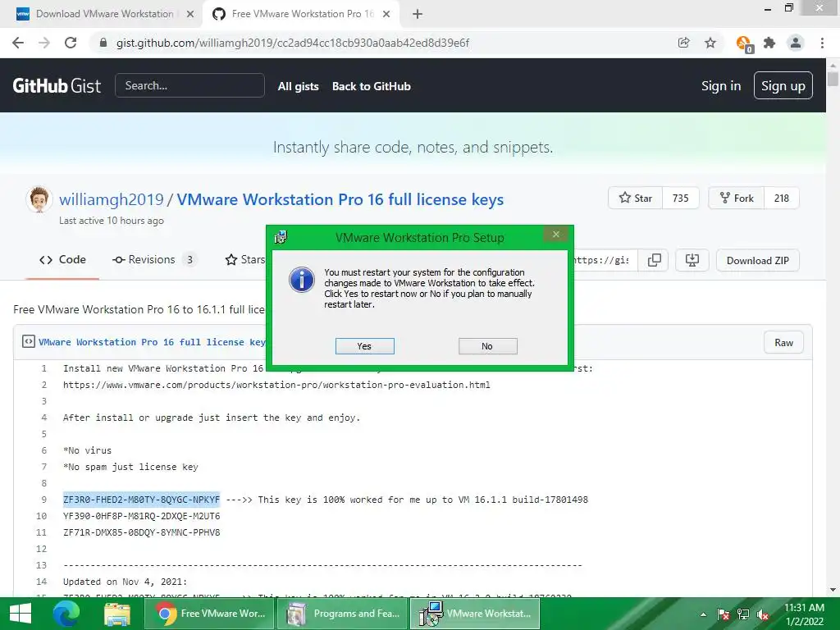The image size is (840, 630).
Task: Click the key YF390-0HF8P-M81RQ-2DXQE-M2UT6
Action: coord(141,516)
